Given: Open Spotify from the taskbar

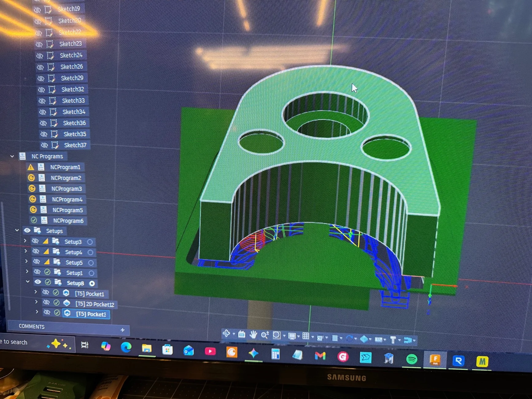Looking at the screenshot, I should click(411, 359).
